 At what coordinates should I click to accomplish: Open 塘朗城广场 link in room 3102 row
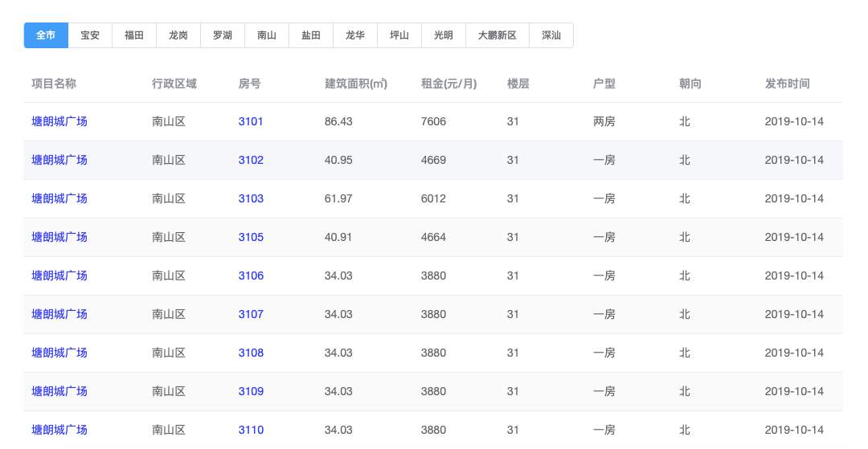click(x=59, y=161)
